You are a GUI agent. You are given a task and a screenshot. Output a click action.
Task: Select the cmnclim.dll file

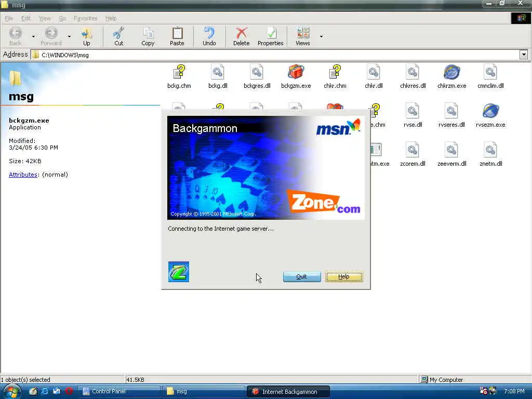(490, 77)
